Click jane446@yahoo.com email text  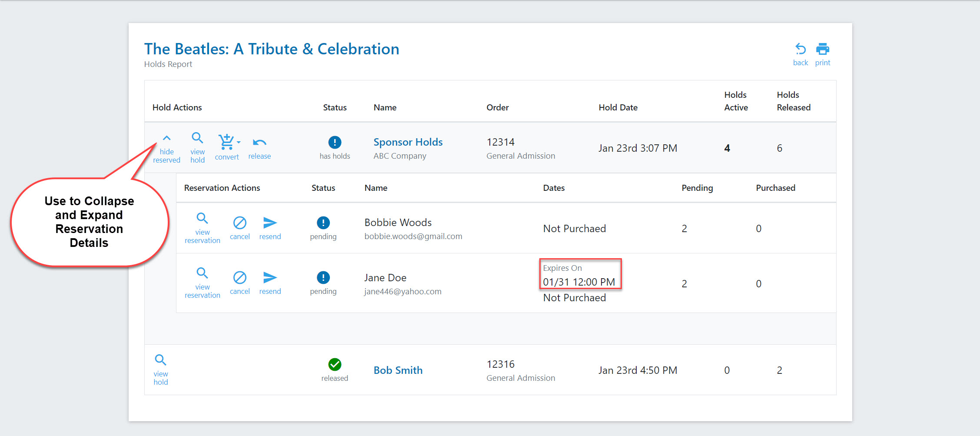pos(403,291)
